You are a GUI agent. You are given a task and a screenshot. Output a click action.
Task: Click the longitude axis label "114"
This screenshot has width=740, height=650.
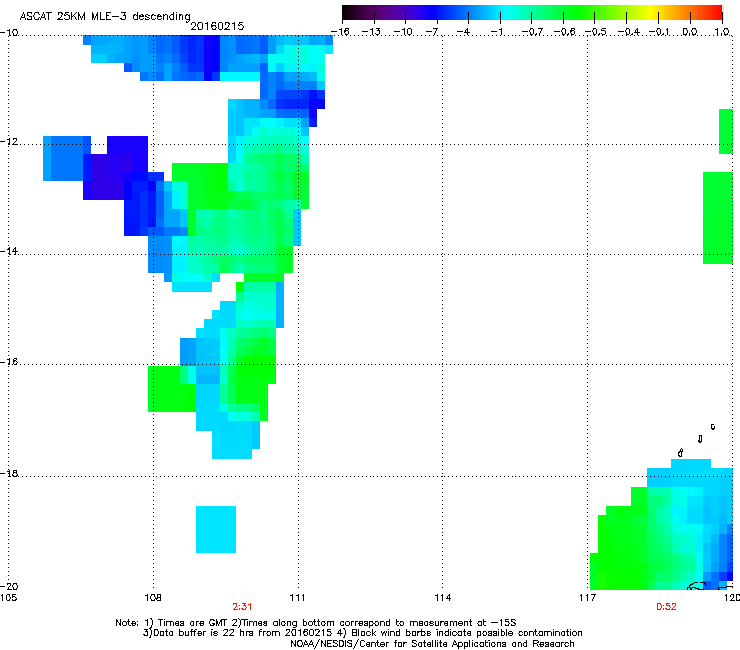(442, 598)
